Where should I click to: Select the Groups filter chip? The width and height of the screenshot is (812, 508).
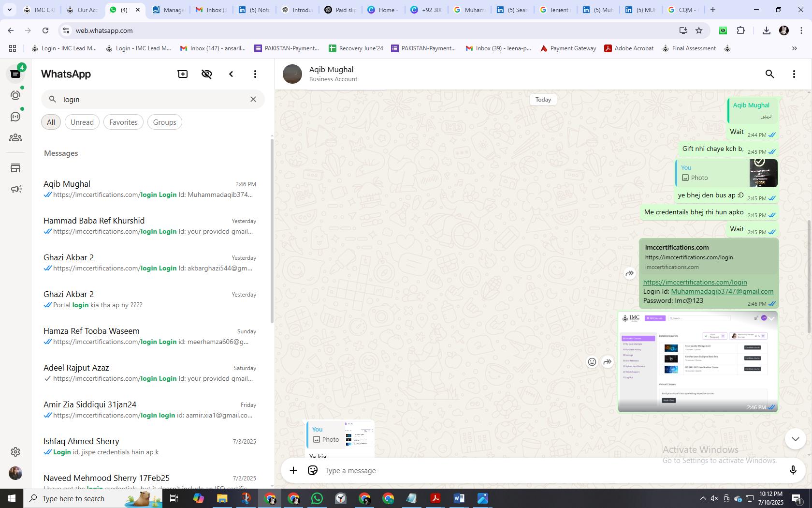click(x=164, y=122)
